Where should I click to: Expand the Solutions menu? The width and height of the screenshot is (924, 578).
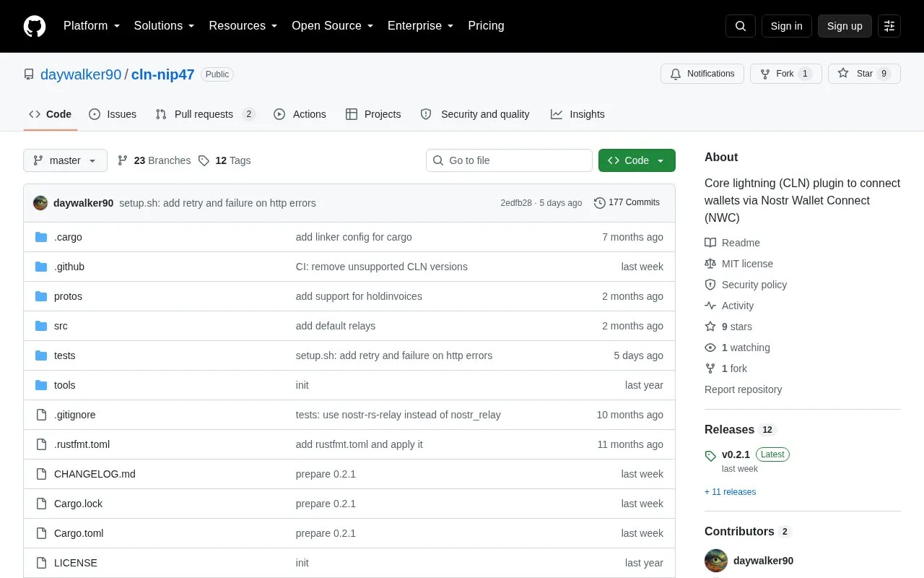[x=164, y=26]
